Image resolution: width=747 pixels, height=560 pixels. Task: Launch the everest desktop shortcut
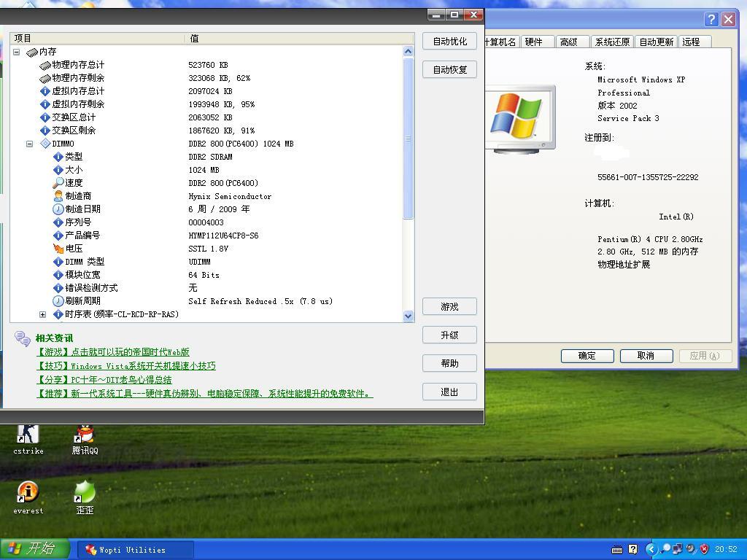(x=28, y=493)
